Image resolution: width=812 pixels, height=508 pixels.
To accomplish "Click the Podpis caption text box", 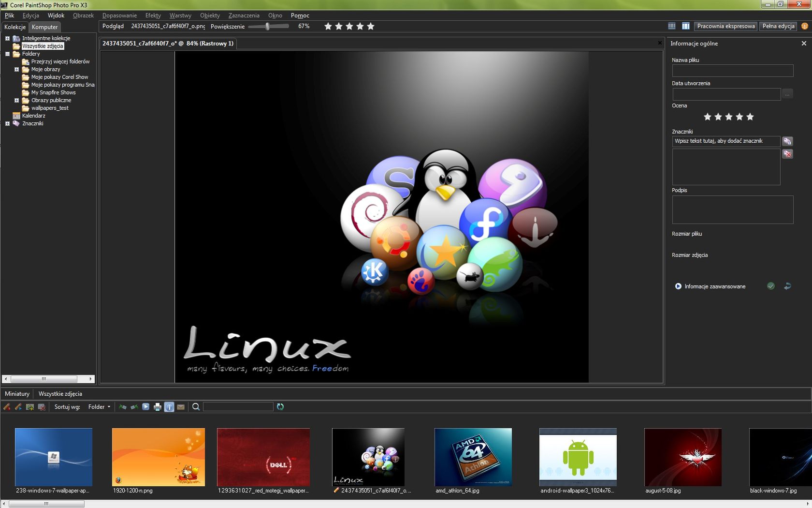I will click(732, 209).
